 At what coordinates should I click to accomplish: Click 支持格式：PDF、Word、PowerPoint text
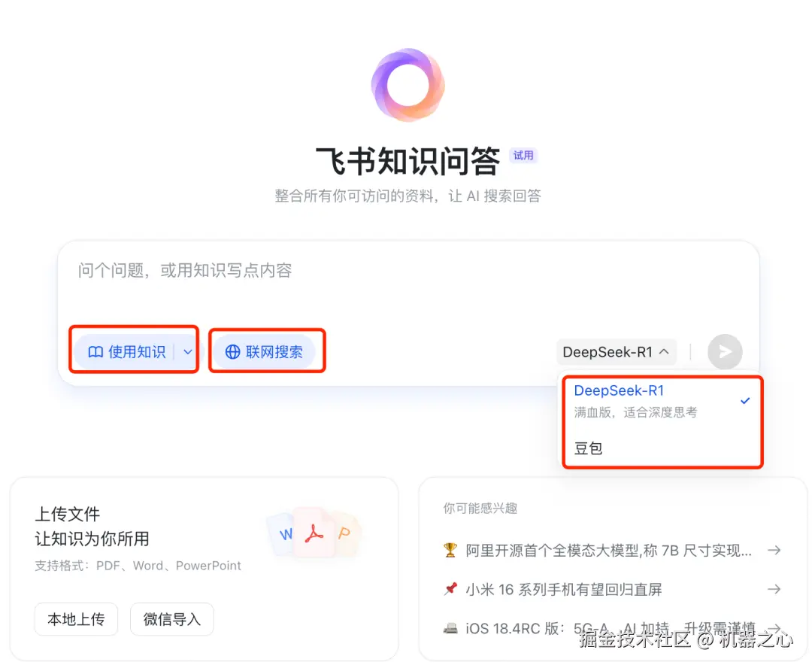[138, 566]
